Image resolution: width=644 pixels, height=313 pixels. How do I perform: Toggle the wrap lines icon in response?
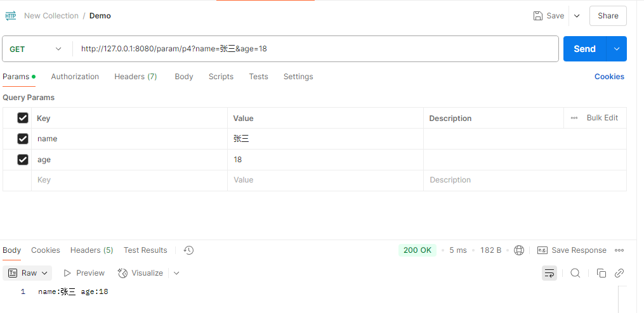tap(549, 273)
